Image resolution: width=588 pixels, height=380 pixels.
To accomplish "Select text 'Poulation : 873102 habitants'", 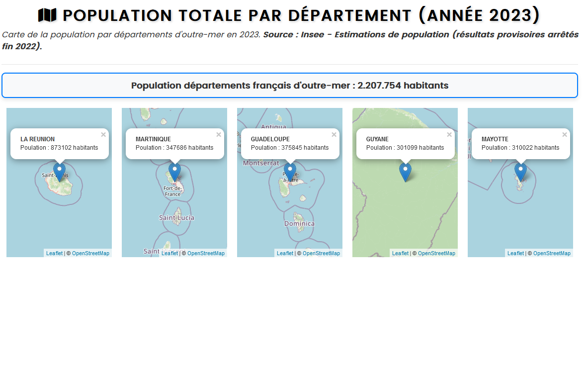I will (x=59, y=148).
